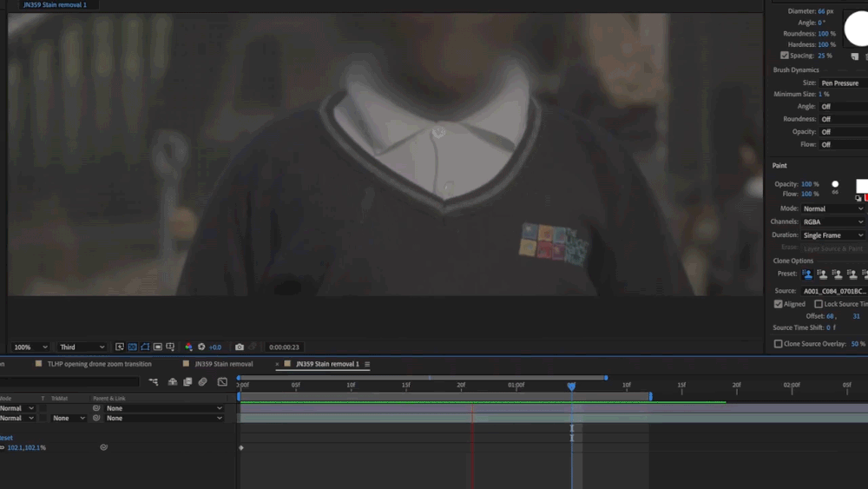Open Channels RGBA dropdown
Viewport: 868px width, 489px height.
click(x=832, y=222)
